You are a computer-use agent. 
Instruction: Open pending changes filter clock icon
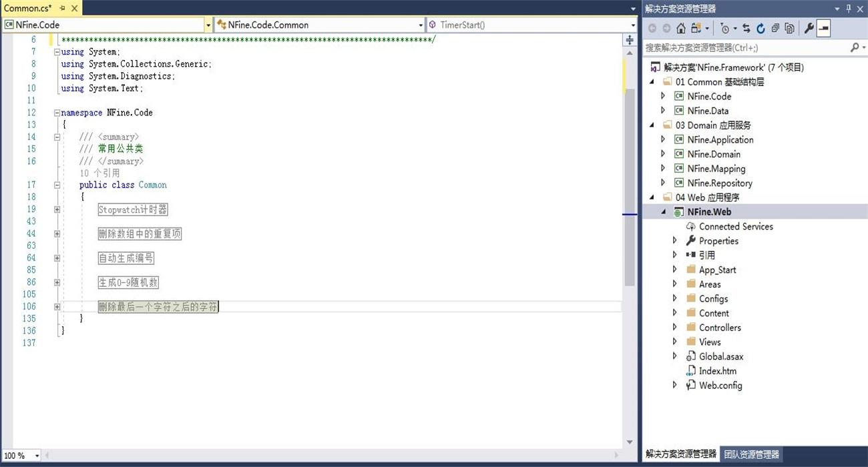pos(724,28)
